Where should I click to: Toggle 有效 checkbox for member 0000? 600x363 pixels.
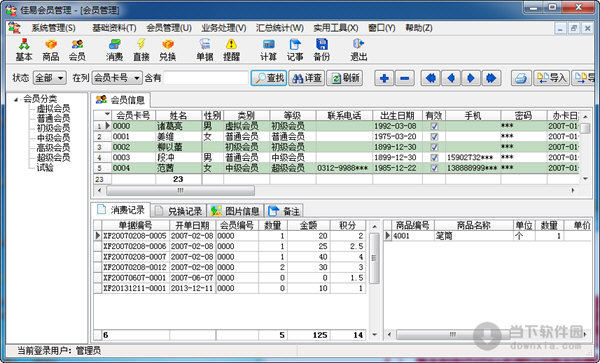434,126
